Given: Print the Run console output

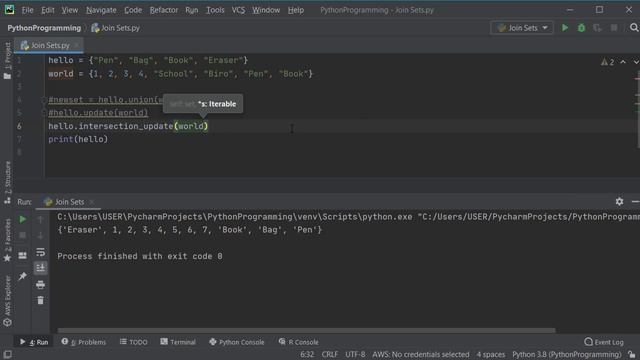Looking at the screenshot, I should point(40,284).
